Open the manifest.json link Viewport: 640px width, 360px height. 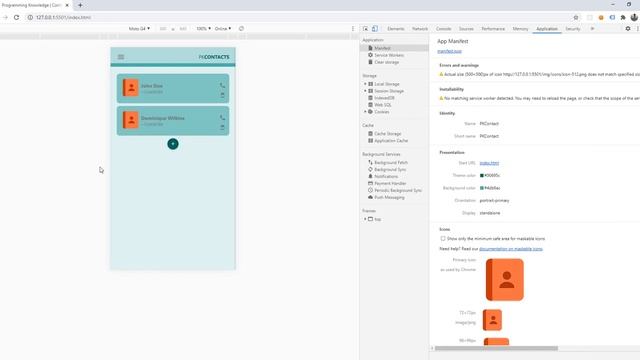click(x=449, y=51)
